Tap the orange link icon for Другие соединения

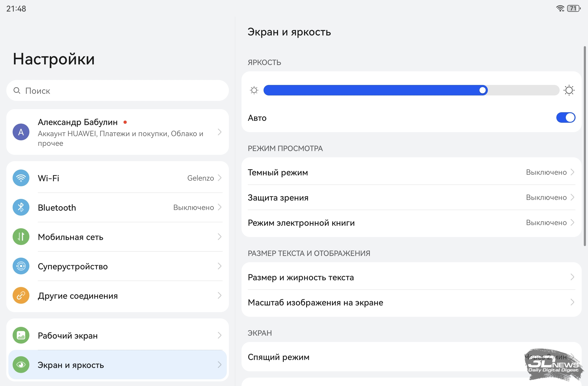point(21,295)
